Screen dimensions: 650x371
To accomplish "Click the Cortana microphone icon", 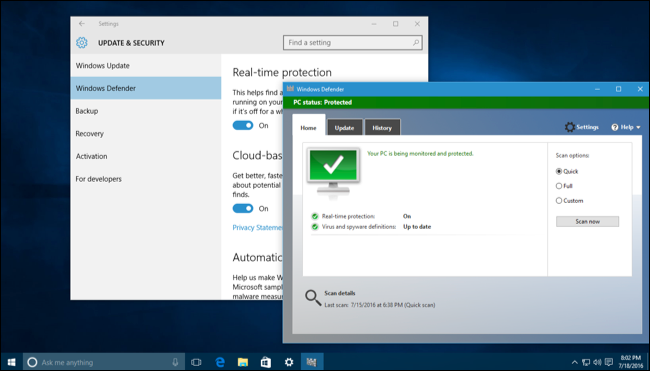I will (x=175, y=362).
